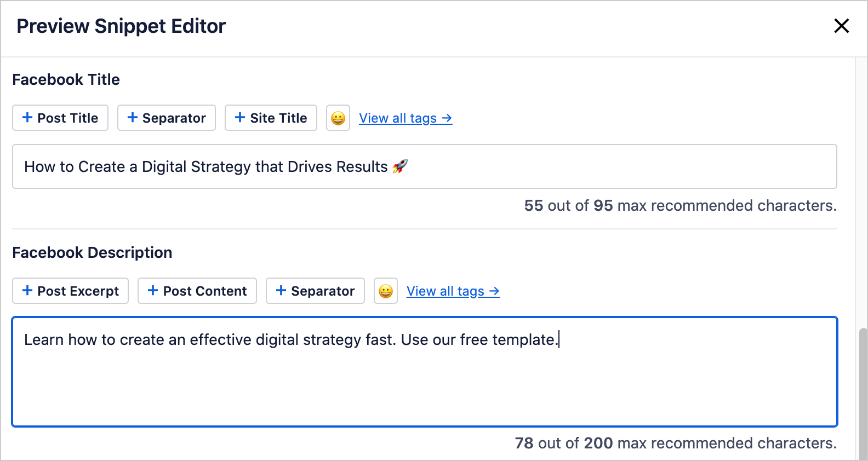Focus the Facebook Title text field
This screenshot has height=461, width=868.
(x=425, y=166)
